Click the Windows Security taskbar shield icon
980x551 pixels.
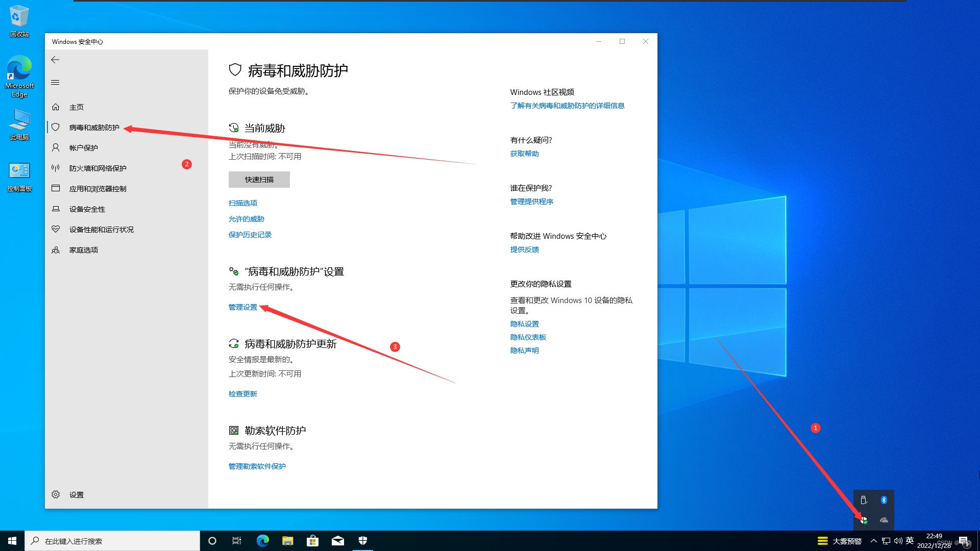pos(363,541)
